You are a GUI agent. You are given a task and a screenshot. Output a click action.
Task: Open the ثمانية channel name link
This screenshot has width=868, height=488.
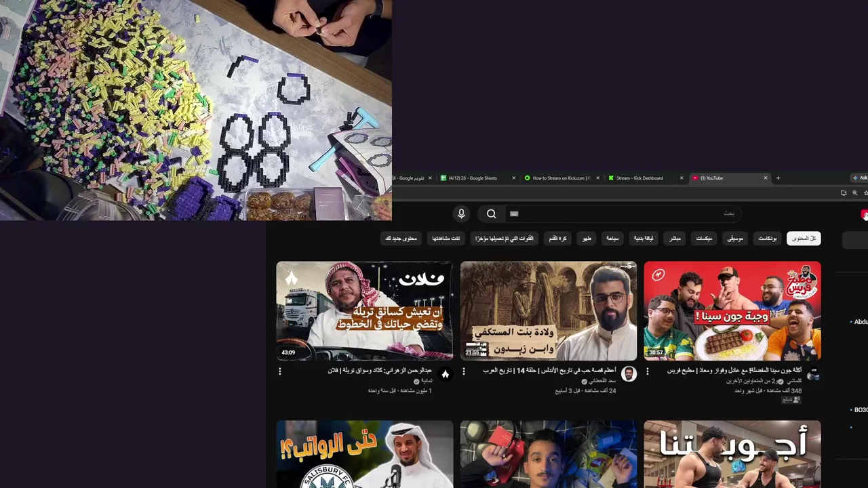point(427,381)
